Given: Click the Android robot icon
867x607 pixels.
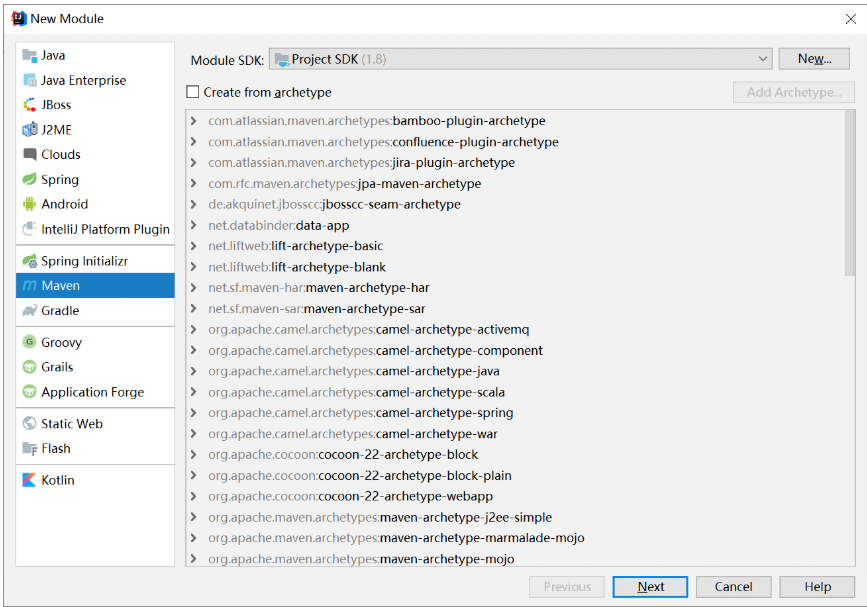Looking at the screenshot, I should [x=29, y=204].
